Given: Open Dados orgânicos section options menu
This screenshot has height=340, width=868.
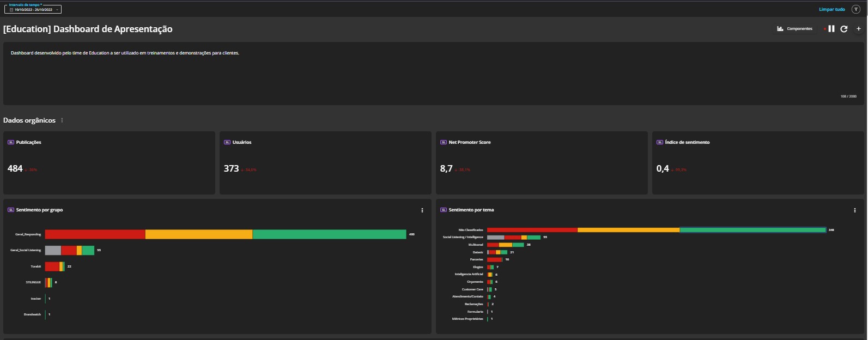Looking at the screenshot, I should [x=62, y=120].
